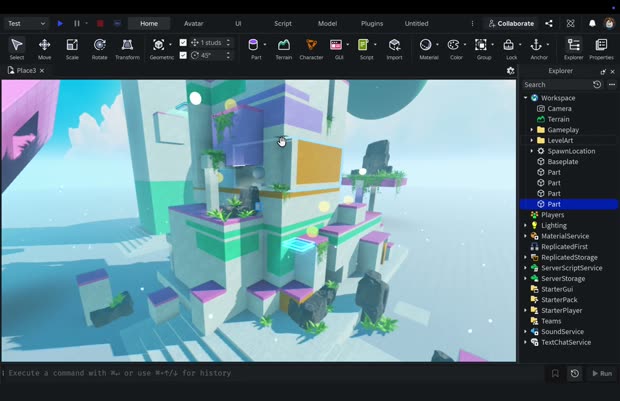Close the Place3 document tab
The image size is (620, 401).
pos(42,70)
